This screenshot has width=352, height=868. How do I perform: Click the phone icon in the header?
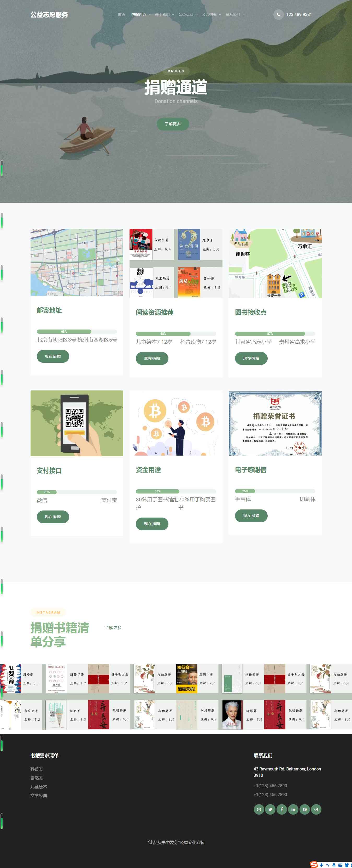pos(278,14)
